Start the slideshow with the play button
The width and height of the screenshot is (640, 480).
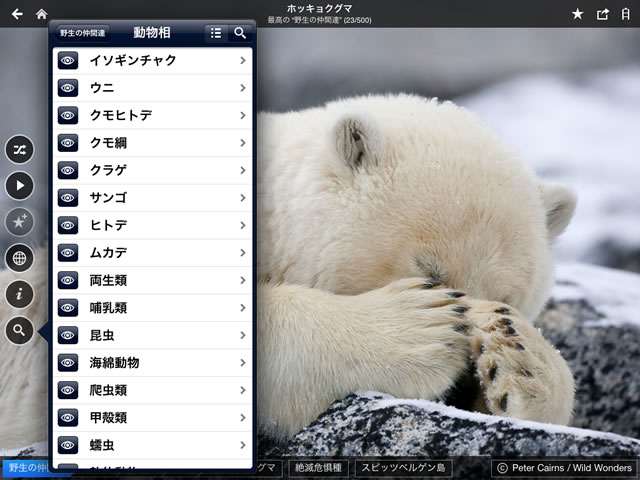pos(19,186)
